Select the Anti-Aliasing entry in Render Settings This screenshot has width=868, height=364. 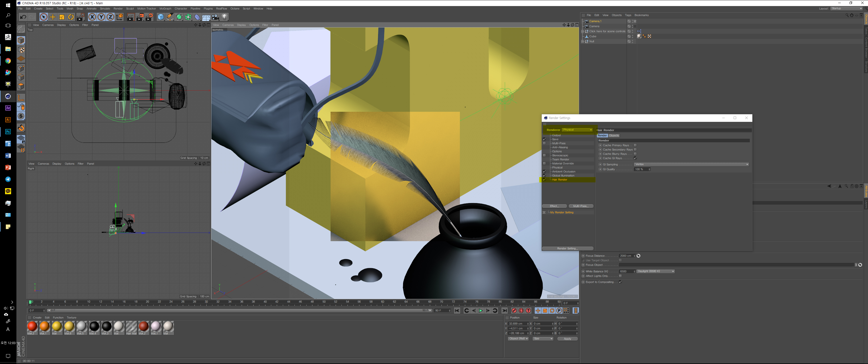pyautogui.click(x=560, y=147)
